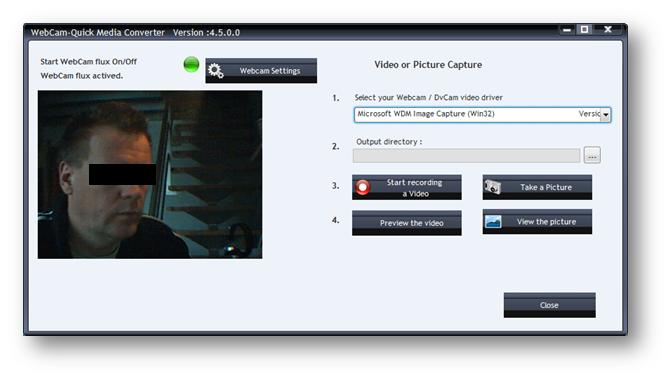This screenshot has height=379, width=672.
Task: Close the dialog with the Close button
Action: pos(549,305)
